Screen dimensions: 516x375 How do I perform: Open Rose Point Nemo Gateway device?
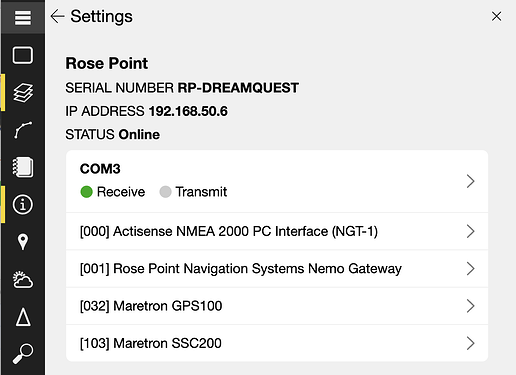[277, 268]
